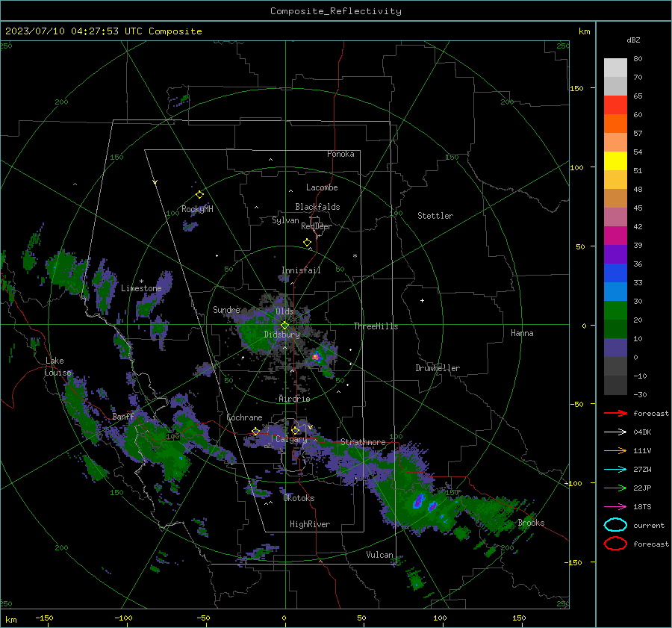Click the Vulcan city label
Screen dimensions: 672x628
pyautogui.click(x=379, y=555)
